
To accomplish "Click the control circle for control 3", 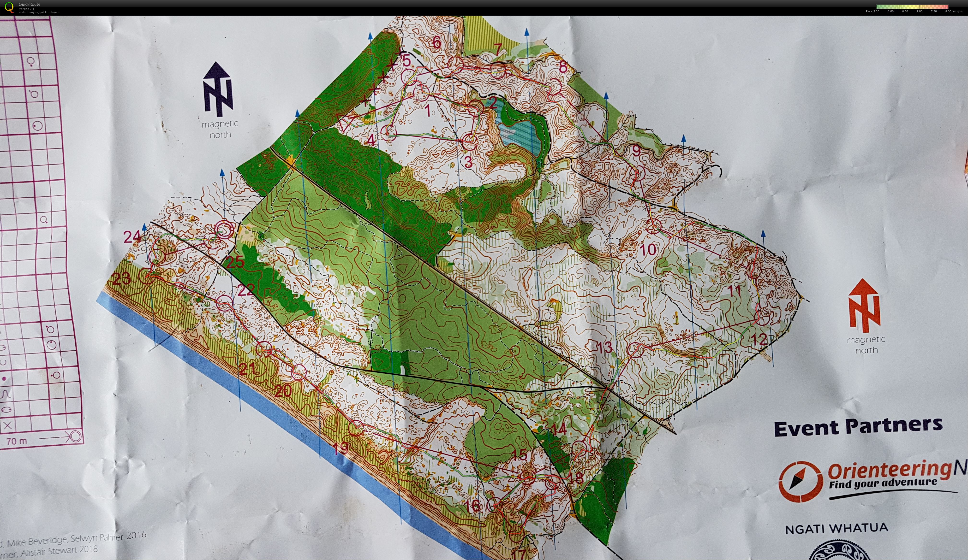I will 469,142.
